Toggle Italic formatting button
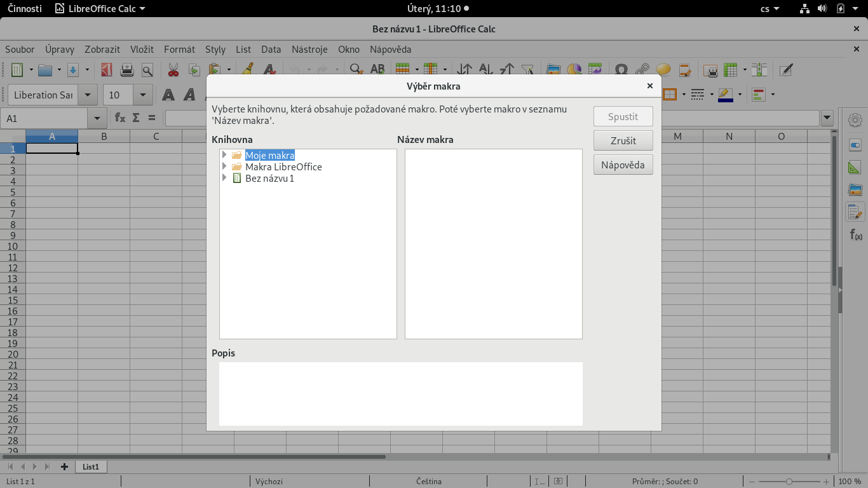Image resolution: width=868 pixels, height=488 pixels. 189,95
